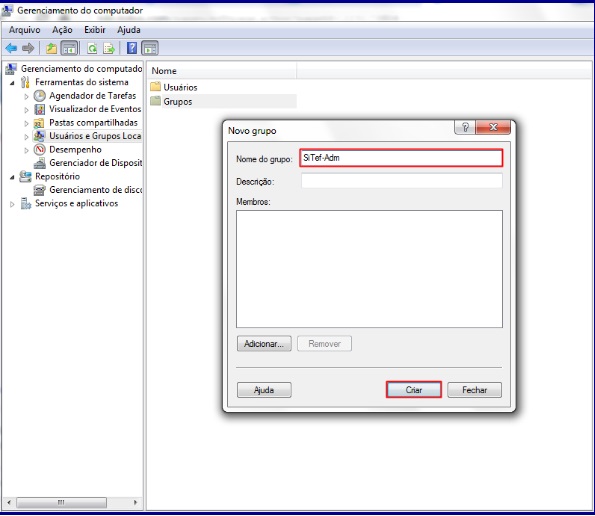Screen dimensions: 595x516
Task: Click the Ferramentas do sistema tools icon
Action: tap(25, 82)
